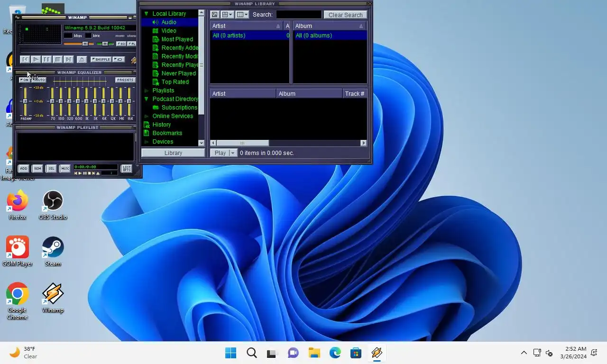Open Bookmarks in library tree
The height and width of the screenshot is (364, 607).
pyautogui.click(x=167, y=133)
